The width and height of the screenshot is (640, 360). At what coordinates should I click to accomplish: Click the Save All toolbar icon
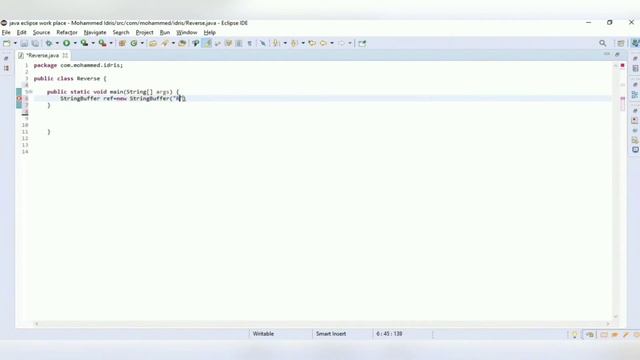point(36,43)
